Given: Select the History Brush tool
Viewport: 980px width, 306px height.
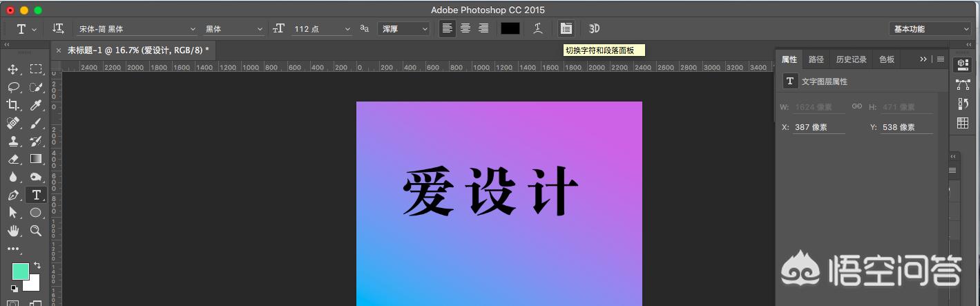Looking at the screenshot, I should click(36, 141).
